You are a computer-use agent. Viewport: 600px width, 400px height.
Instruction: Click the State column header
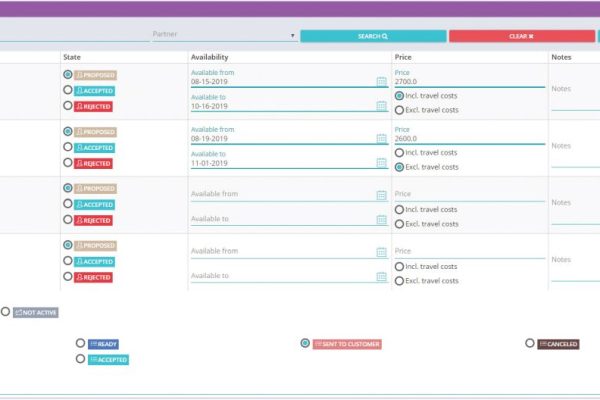pyautogui.click(x=72, y=57)
